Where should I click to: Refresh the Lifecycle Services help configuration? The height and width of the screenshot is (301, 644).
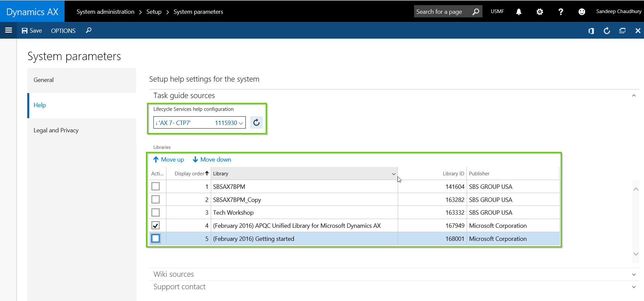[256, 123]
